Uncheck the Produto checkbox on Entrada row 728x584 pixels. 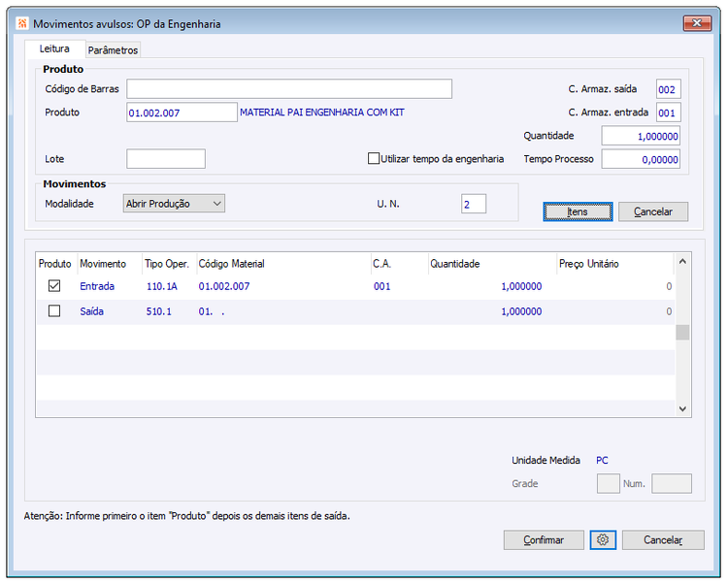[x=54, y=286]
